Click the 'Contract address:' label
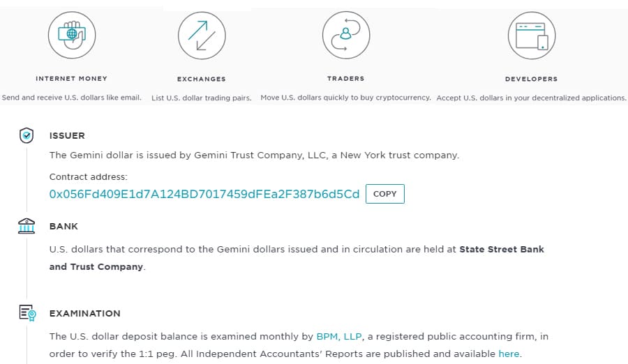This screenshot has width=628, height=364. point(88,177)
